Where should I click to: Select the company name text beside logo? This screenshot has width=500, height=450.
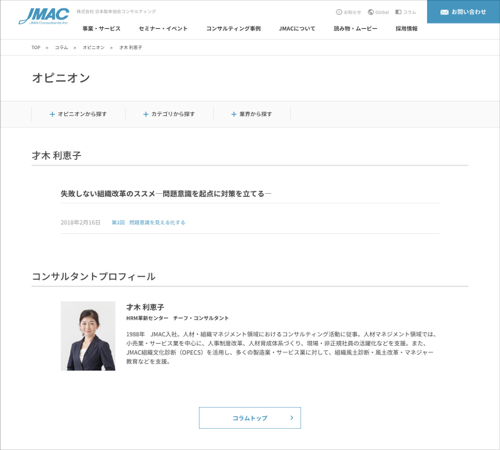coord(116,12)
